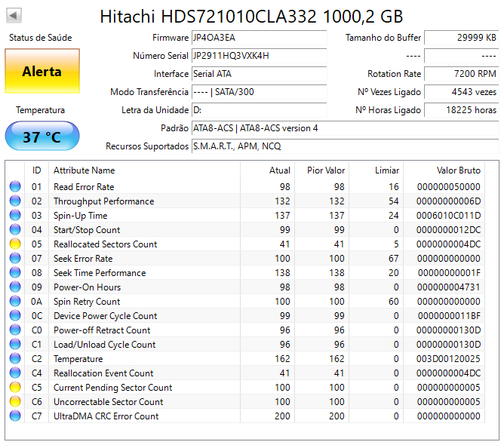
Task: Select the Power-On Hours attribute name
Action: [87, 287]
